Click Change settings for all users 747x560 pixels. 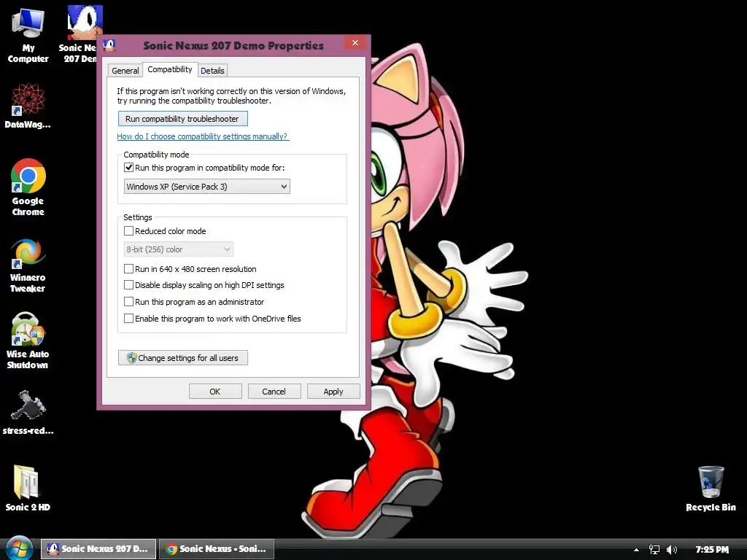pos(183,358)
